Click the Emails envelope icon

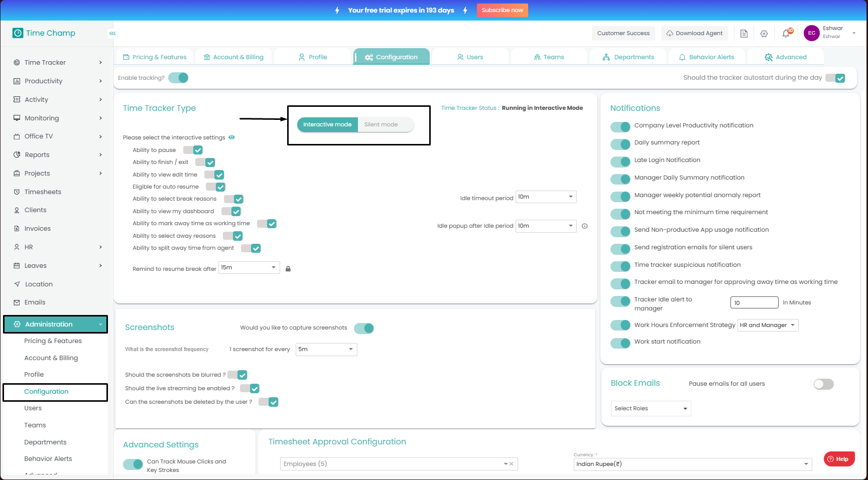click(x=17, y=302)
